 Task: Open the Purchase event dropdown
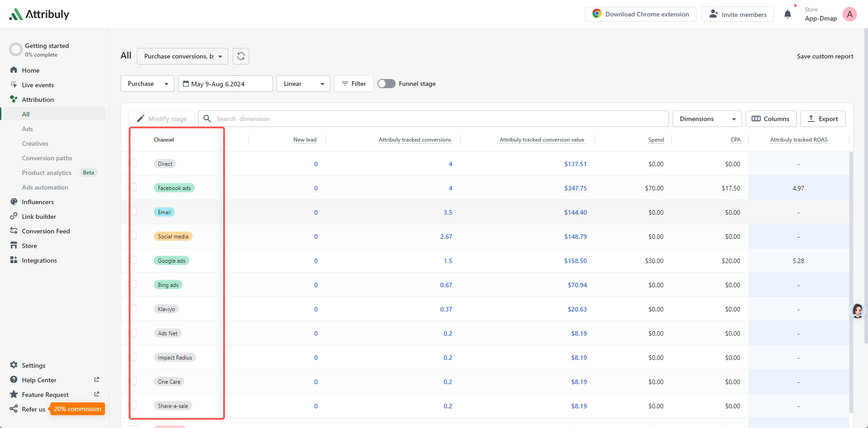[x=147, y=84]
